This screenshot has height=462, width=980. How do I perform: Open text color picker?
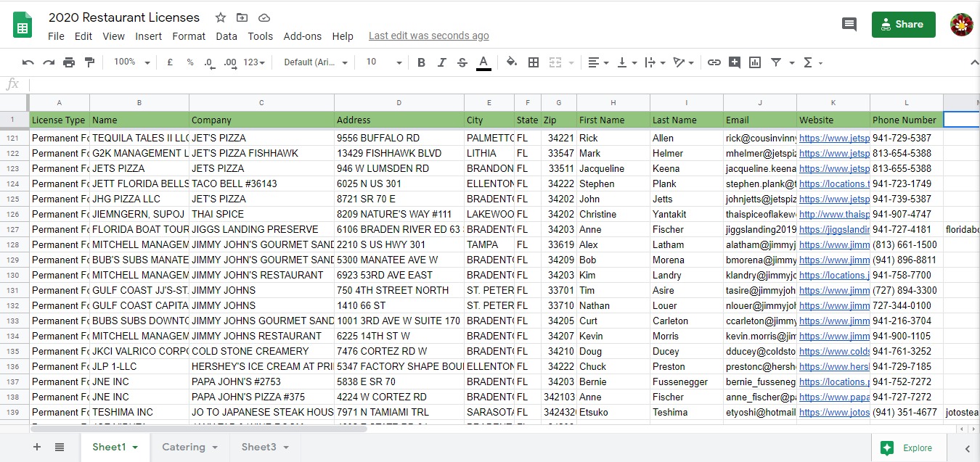tap(483, 62)
